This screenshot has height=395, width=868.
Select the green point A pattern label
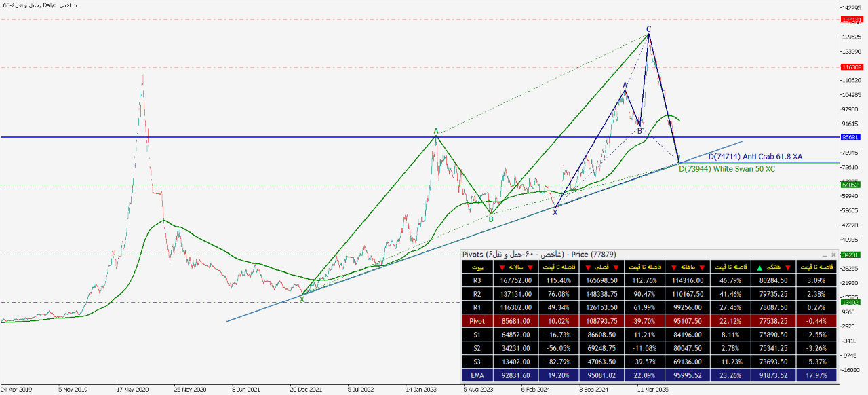click(436, 131)
